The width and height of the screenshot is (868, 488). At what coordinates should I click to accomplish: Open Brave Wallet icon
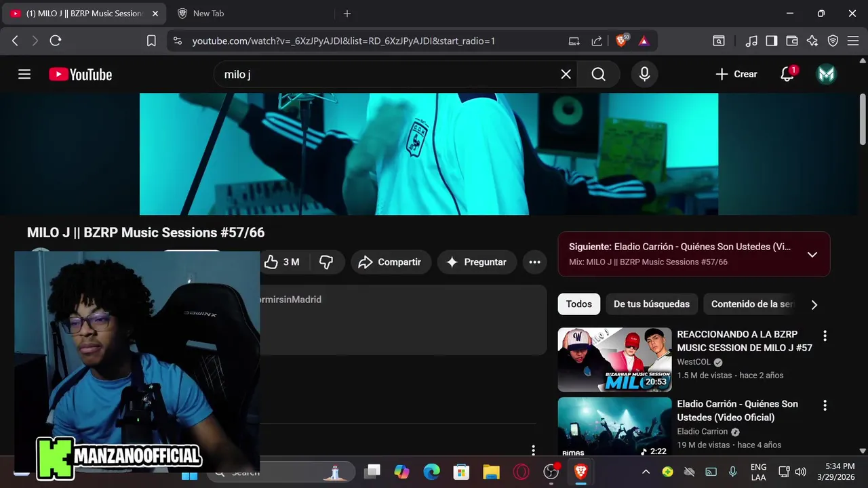(x=792, y=41)
